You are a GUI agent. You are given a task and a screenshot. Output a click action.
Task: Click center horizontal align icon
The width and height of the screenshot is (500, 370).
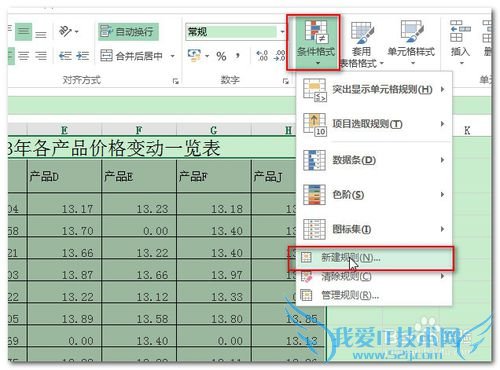[x=23, y=56]
